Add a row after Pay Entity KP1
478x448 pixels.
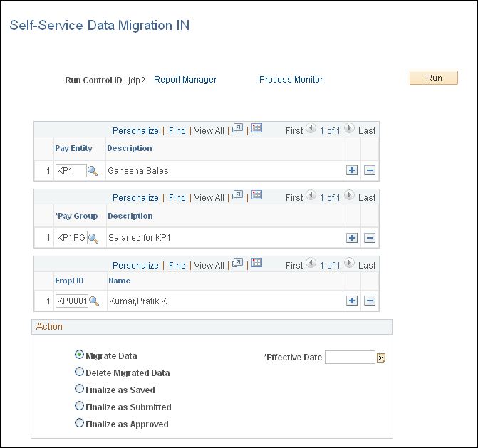[x=351, y=171]
